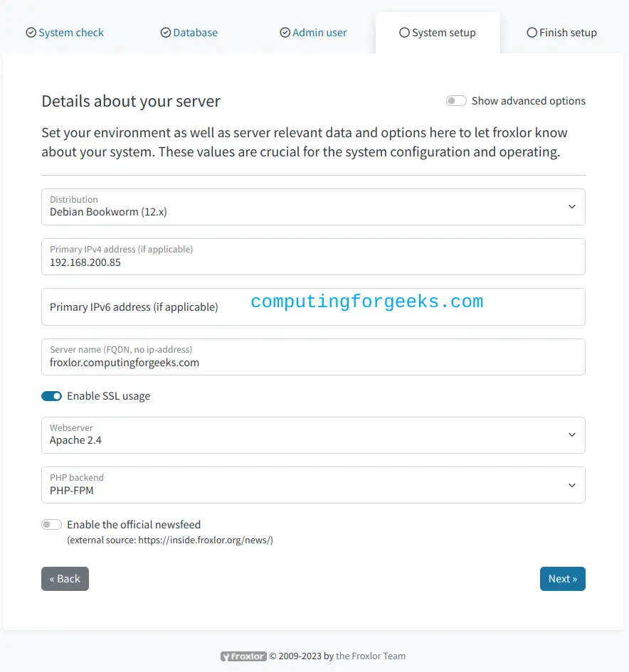629x672 pixels.
Task: Enable Show advanced options toggle
Action: 456,101
